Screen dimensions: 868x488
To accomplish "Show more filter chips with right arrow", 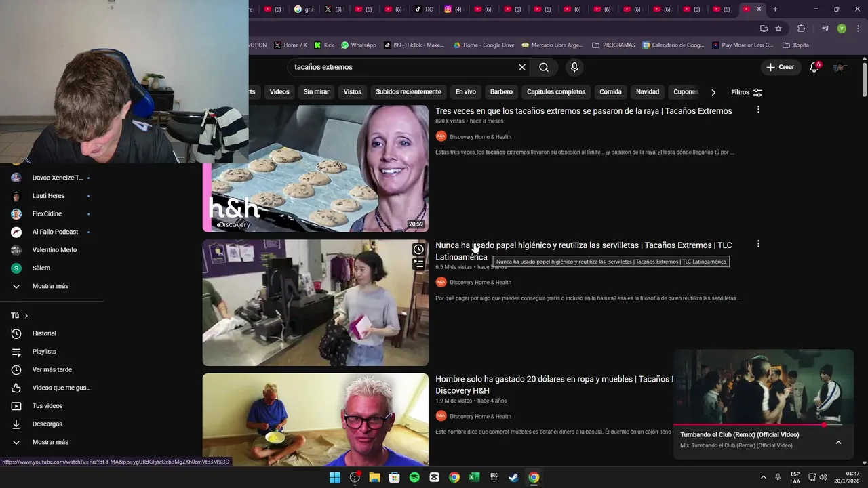I will click(713, 92).
